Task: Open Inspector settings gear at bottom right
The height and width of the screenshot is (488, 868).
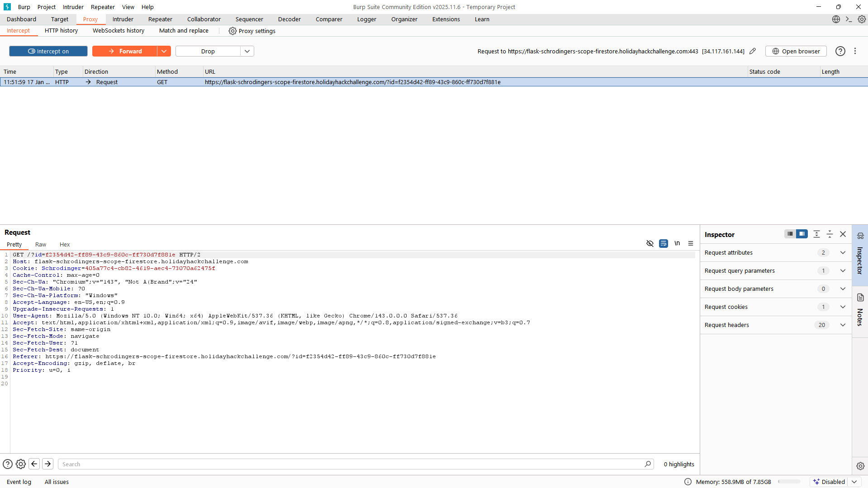Action: [x=860, y=466]
